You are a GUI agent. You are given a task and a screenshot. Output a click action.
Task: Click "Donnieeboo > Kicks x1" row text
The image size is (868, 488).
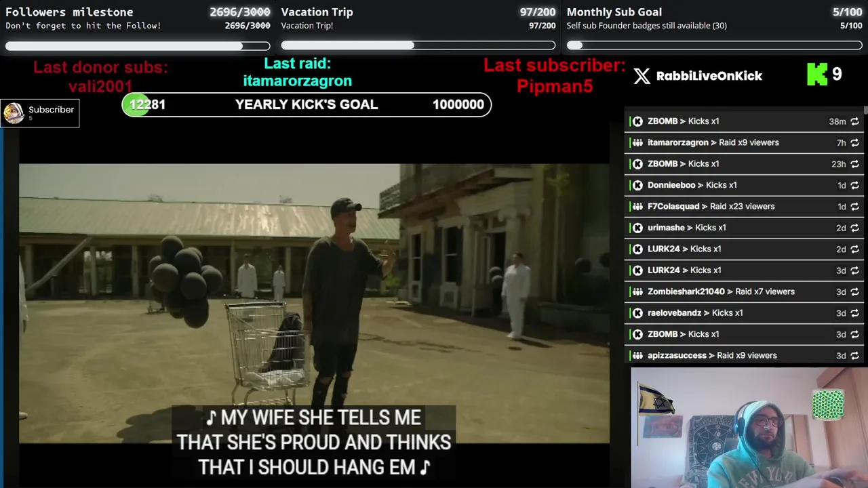[x=692, y=185]
